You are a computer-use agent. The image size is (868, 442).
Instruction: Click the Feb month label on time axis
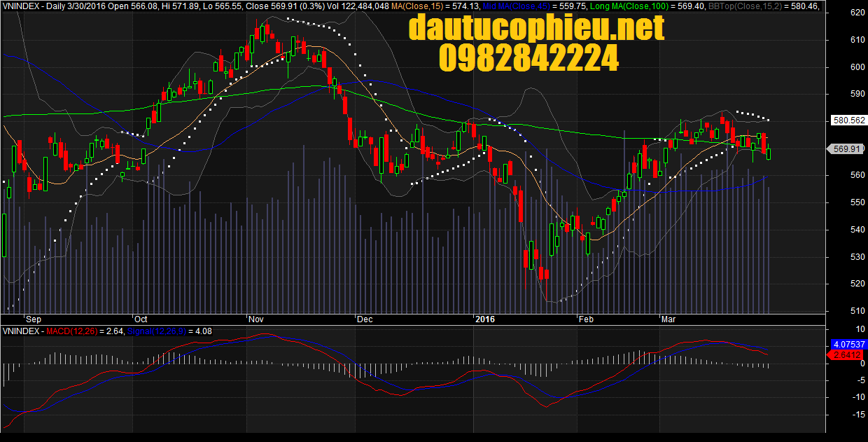[x=585, y=319]
